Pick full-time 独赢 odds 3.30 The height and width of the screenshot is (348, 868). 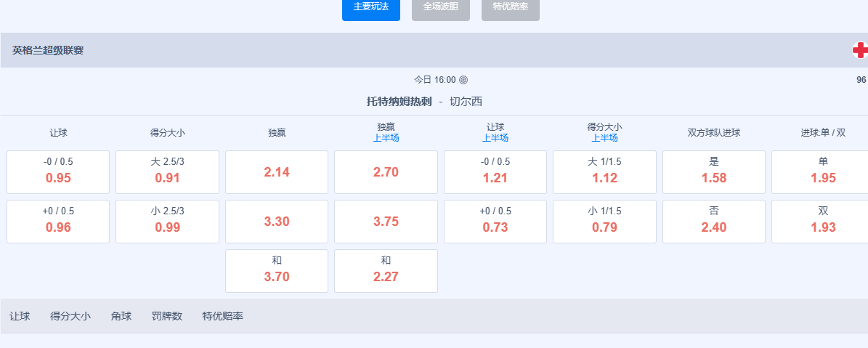(277, 222)
